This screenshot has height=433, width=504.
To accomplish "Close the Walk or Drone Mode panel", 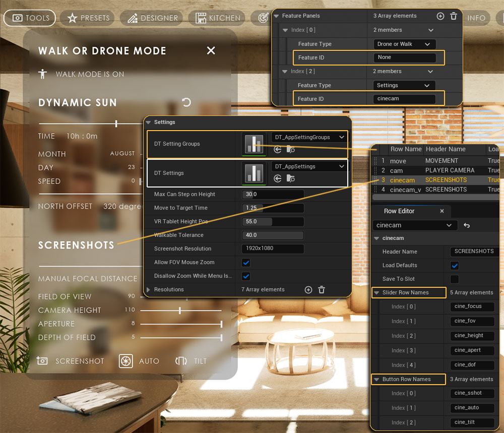I will click(x=211, y=50).
